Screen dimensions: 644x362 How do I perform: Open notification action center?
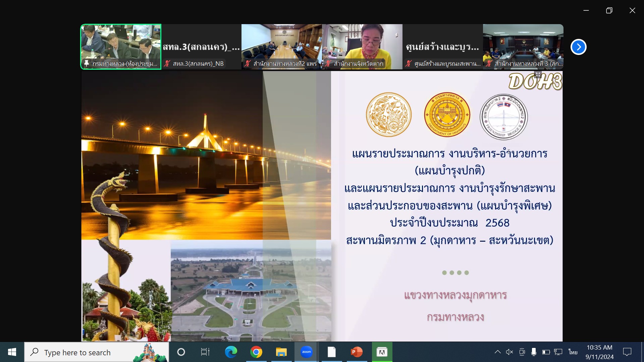(x=627, y=352)
